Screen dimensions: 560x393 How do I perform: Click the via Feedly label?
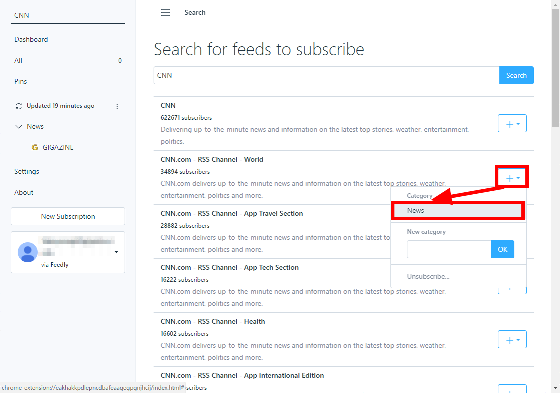pos(55,264)
